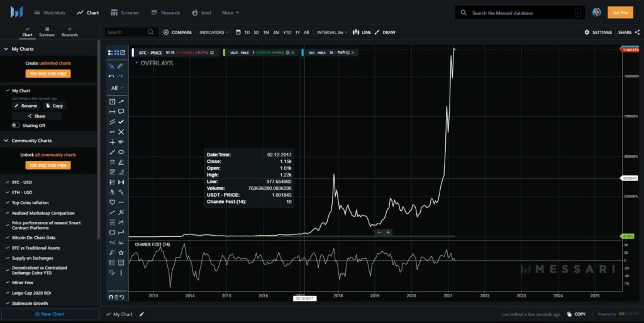644x323 pixels.
Task: Open the calendar date picker
Action: [238, 32]
